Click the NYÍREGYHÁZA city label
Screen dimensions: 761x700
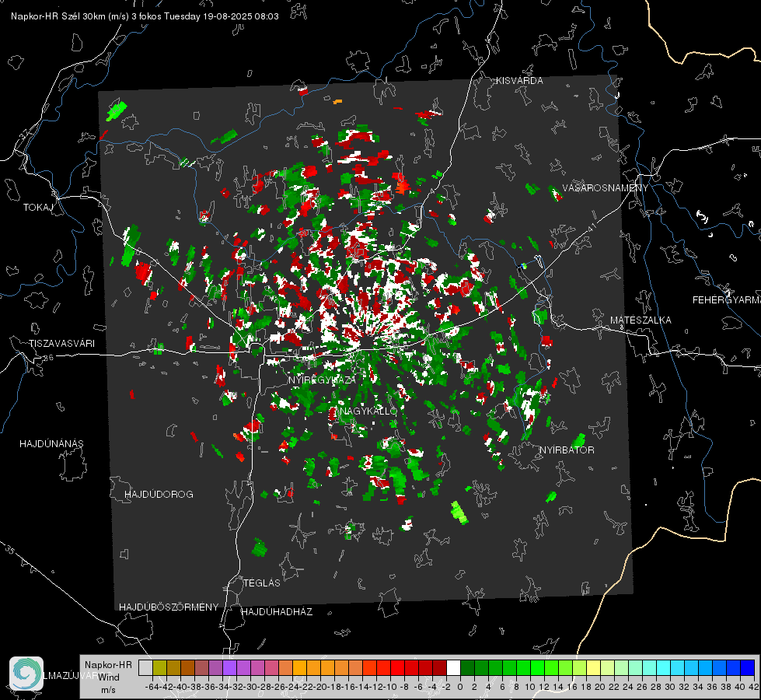coord(323,380)
